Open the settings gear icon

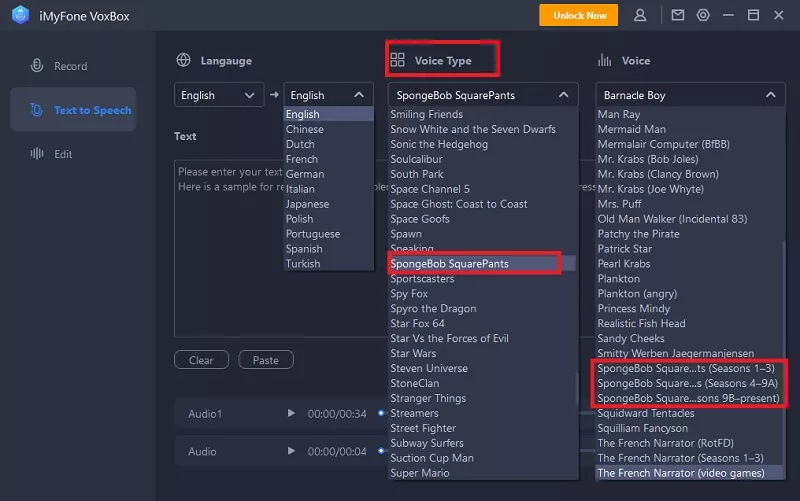(x=703, y=15)
